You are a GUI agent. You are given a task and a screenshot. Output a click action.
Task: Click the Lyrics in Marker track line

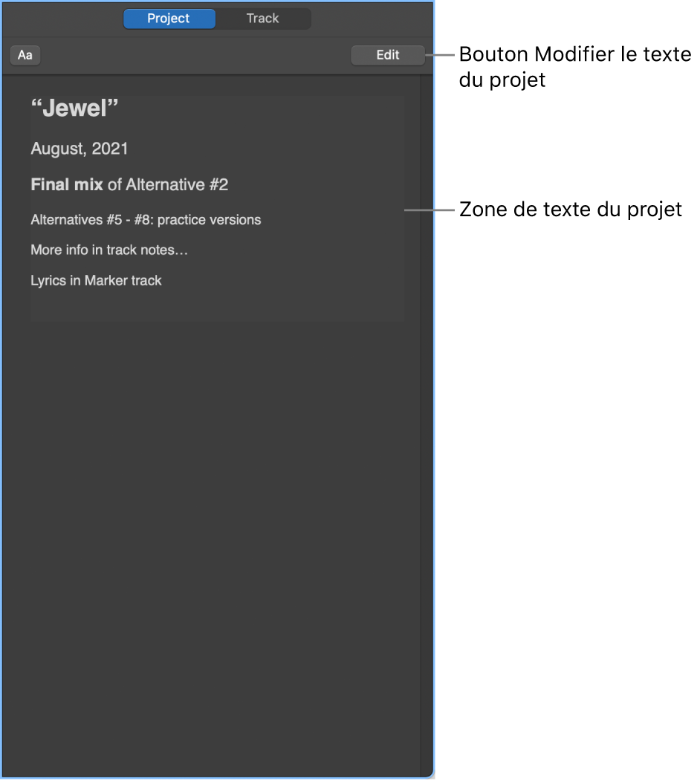96,280
